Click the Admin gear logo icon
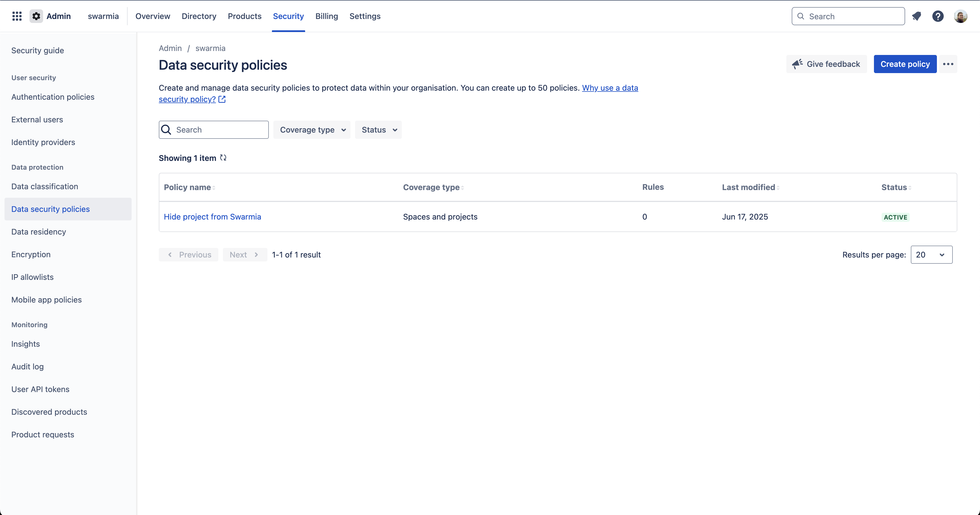Viewport: 980px width, 515px height. click(x=36, y=16)
